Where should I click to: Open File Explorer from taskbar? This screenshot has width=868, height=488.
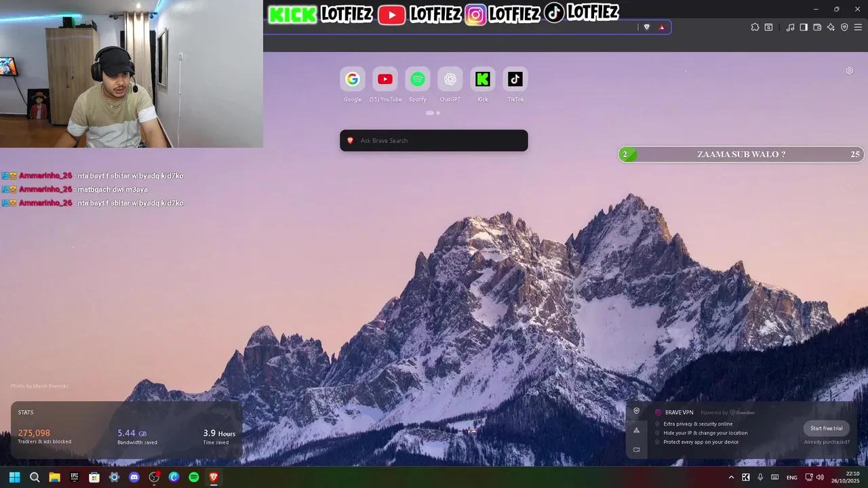[54, 477]
